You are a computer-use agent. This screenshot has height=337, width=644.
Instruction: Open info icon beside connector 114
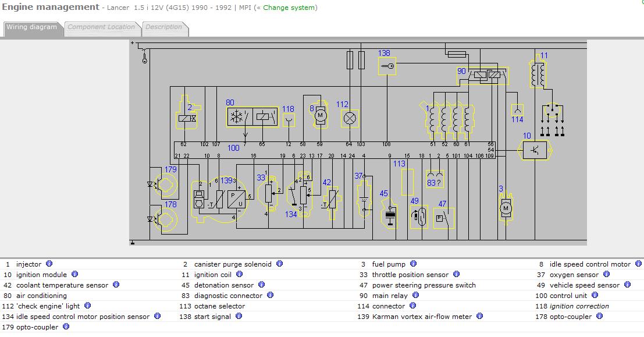[413, 306]
